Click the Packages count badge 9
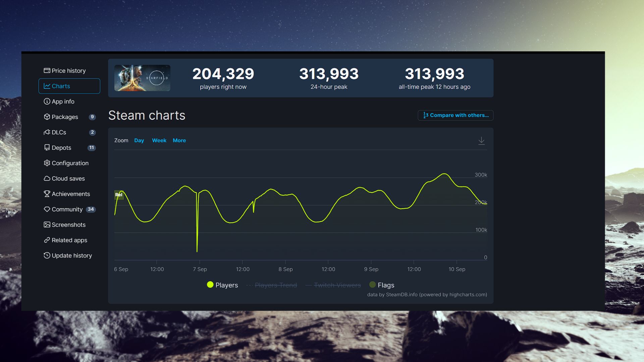The width and height of the screenshot is (644, 362). 92,117
